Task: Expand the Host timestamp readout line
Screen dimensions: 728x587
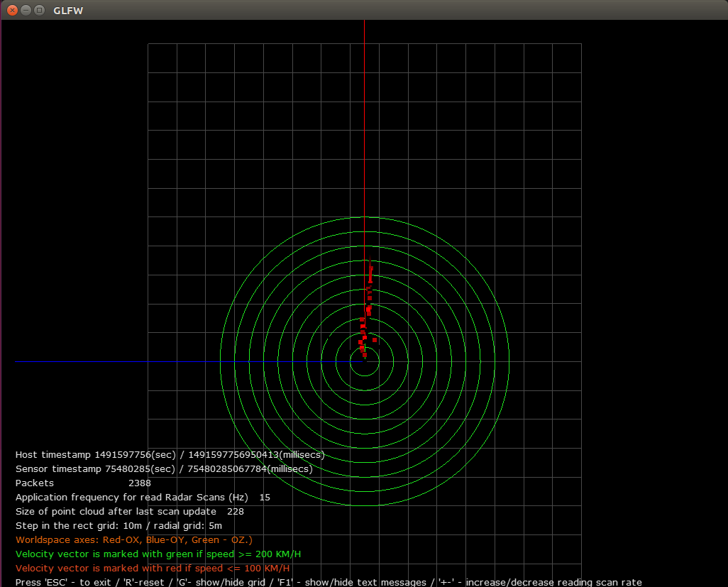Action: pos(170,455)
